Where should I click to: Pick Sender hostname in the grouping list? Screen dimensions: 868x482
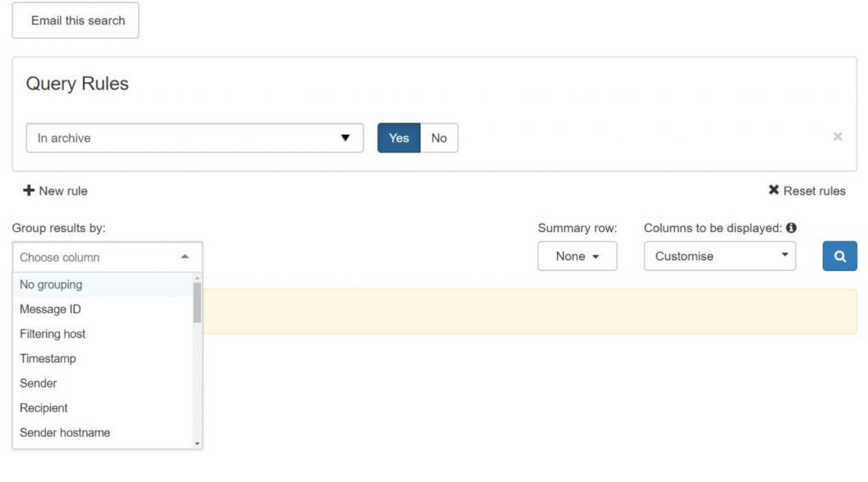point(64,432)
